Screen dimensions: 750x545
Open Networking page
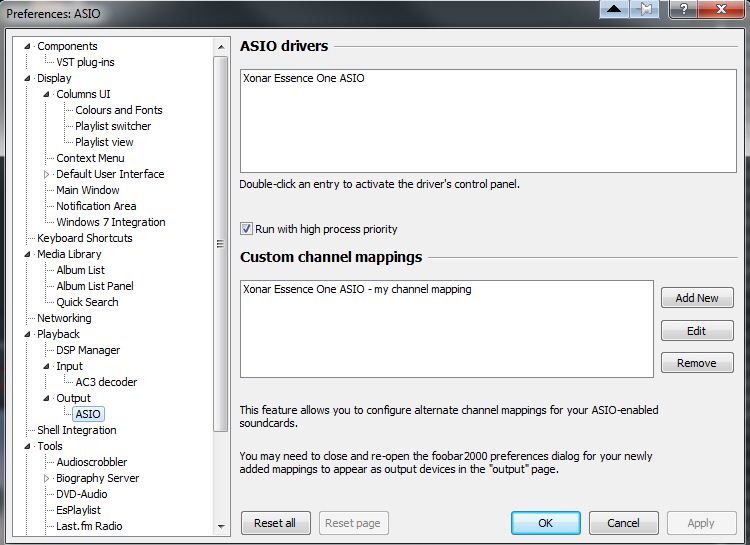point(64,318)
